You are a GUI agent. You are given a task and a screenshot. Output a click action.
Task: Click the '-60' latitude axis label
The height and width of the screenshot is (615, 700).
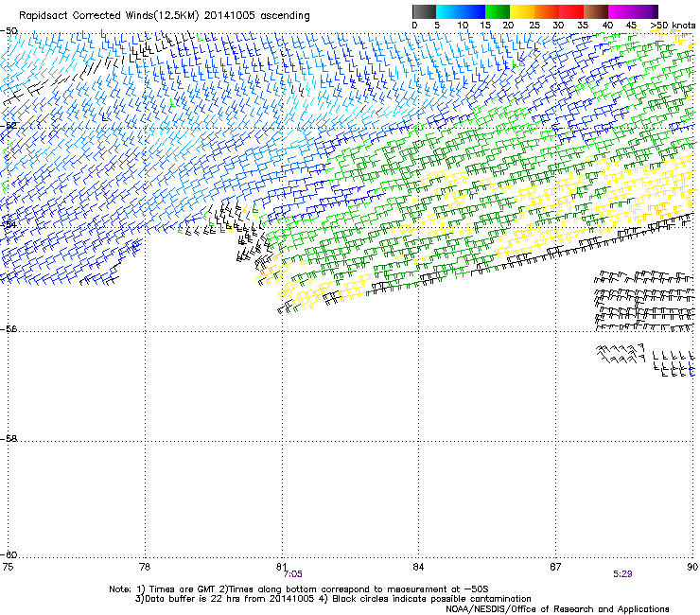(9, 554)
